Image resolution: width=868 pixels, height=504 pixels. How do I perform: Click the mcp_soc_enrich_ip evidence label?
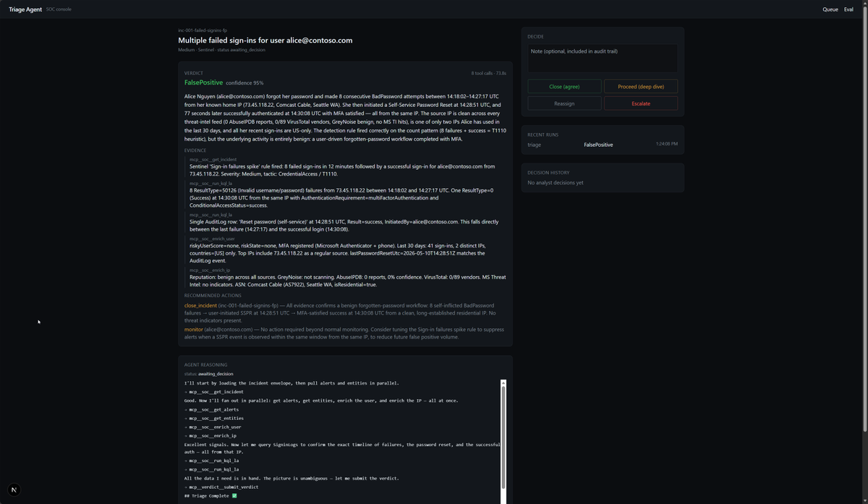tap(210, 270)
